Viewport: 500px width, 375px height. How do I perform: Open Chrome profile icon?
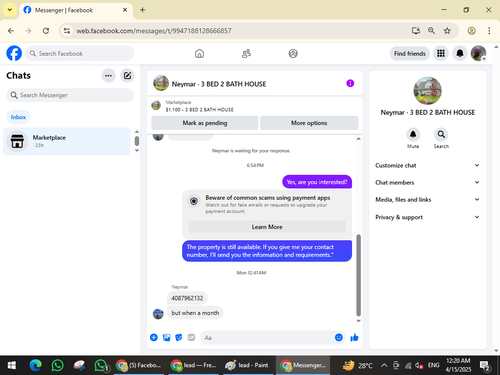tap(471, 31)
